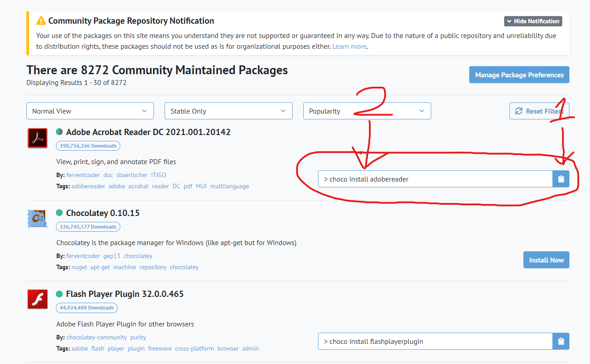Screen dimensions: 590x364
Task: Open author gep13 link
Action: click(112, 256)
